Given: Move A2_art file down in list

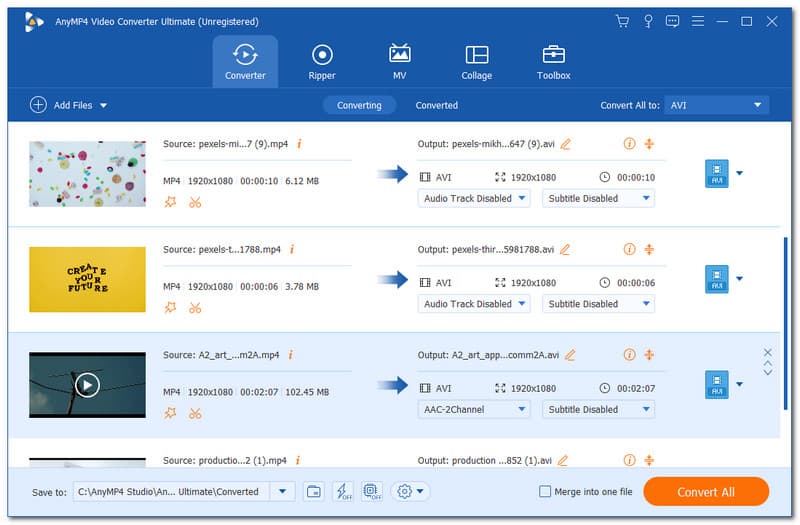Looking at the screenshot, I should point(768,372).
